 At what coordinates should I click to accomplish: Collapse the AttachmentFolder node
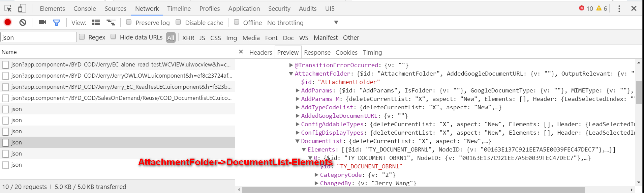click(x=291, y=74)
